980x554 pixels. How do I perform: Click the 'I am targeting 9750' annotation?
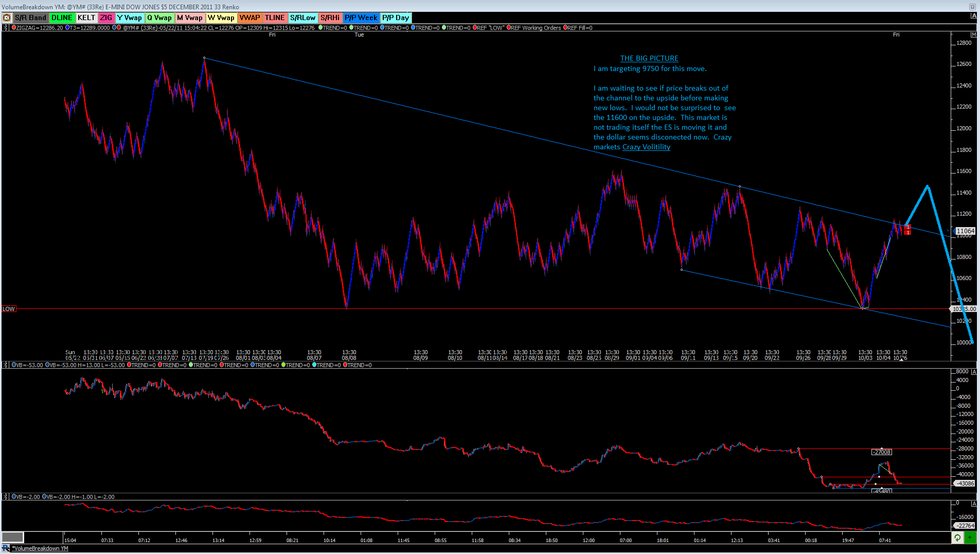(x=650, y=69)
